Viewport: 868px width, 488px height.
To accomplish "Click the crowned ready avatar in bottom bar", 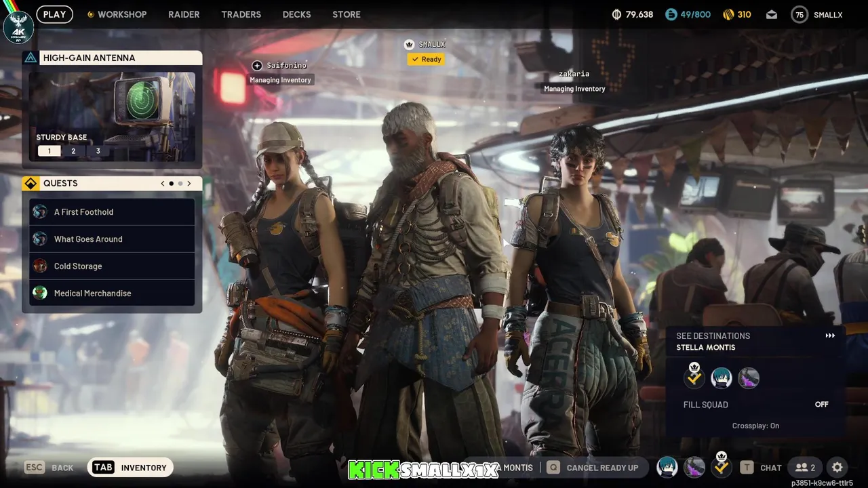I will (722, 466).
